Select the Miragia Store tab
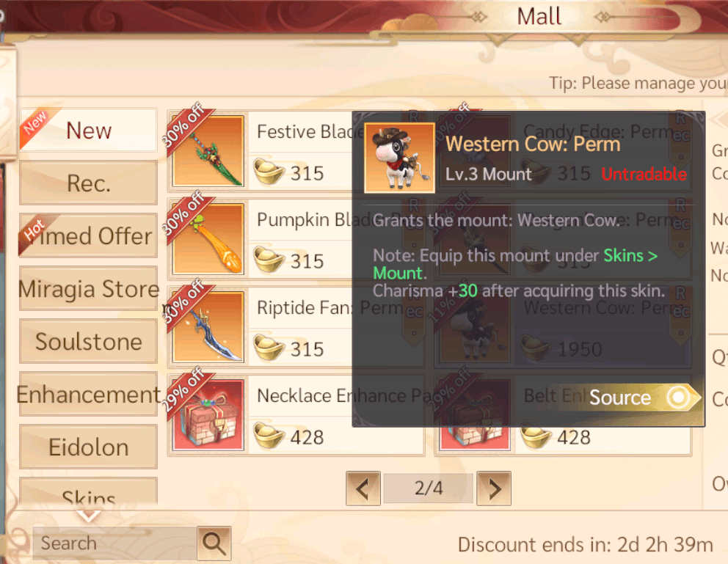 click(x=89, y=288)
